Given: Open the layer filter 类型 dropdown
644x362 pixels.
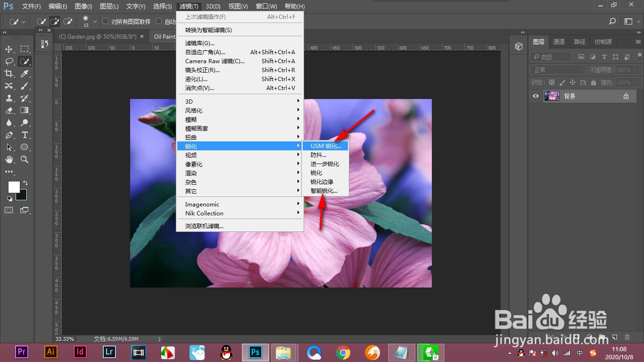Looking at the screenshot, I should (x=551, y=57).
